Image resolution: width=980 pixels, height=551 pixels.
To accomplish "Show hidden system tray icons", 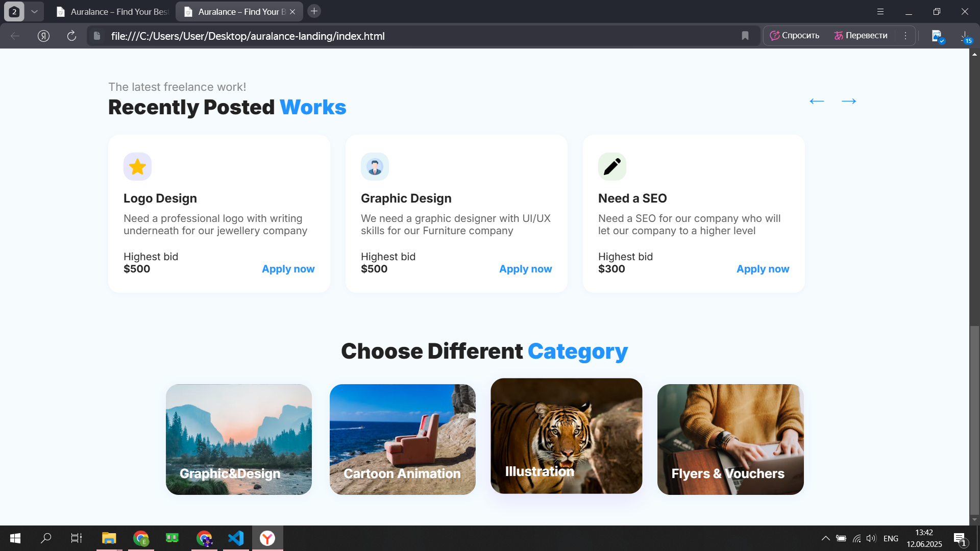I will click(x=825, y=538).
